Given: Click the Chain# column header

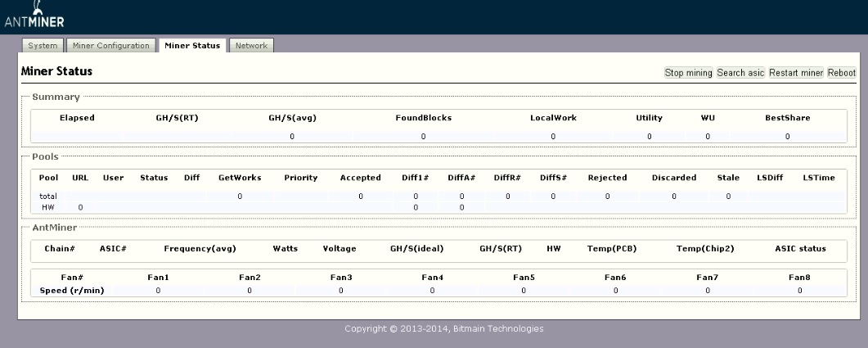Looking at the screenshot, I should [60, 249].
